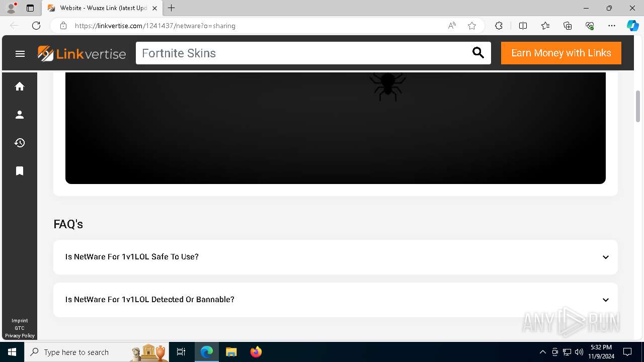The image size is (644, 362).
Task: Go back to the previous page
Action: pyautogui.click(x=14, y=26)
